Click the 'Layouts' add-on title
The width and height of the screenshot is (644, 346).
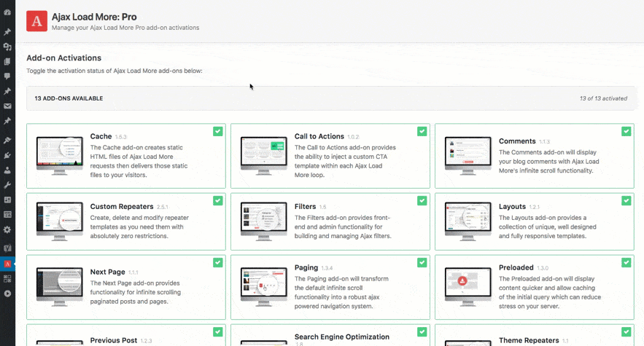pos(512,206)
